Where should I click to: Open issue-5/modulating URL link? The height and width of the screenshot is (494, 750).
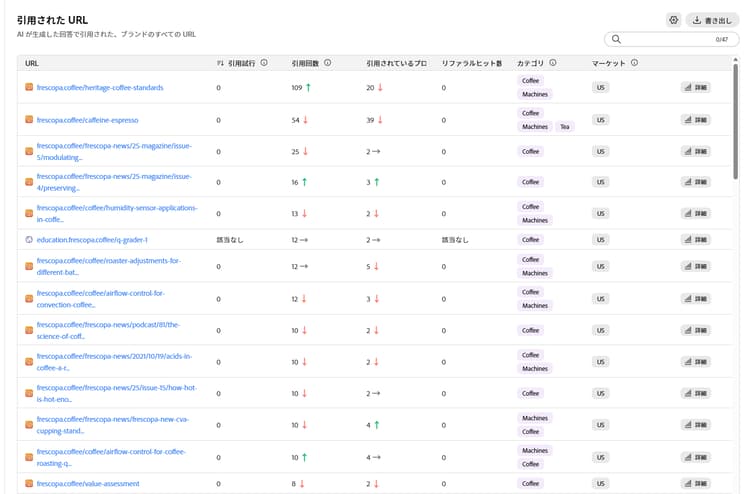114,152
